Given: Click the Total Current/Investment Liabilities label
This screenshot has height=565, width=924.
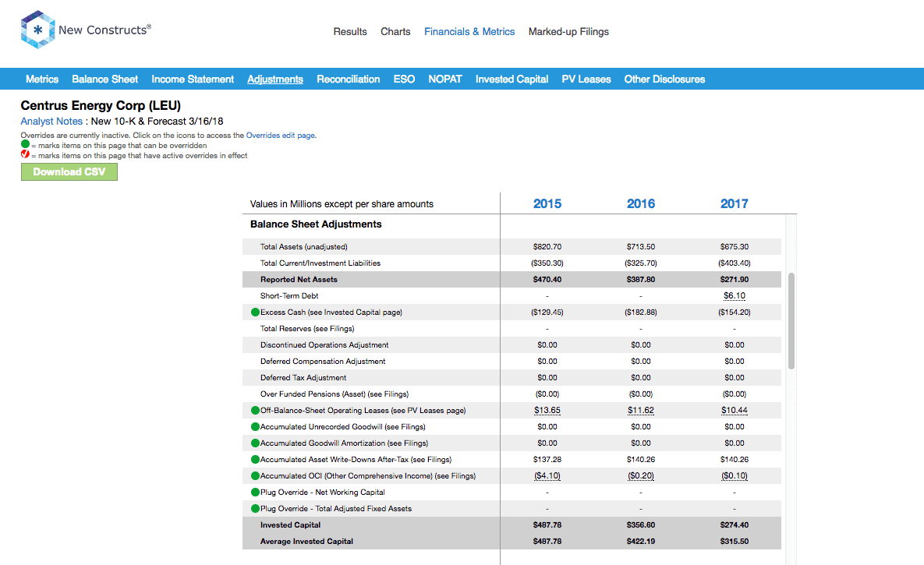Looking at the screenshot, I should point(320,263).
